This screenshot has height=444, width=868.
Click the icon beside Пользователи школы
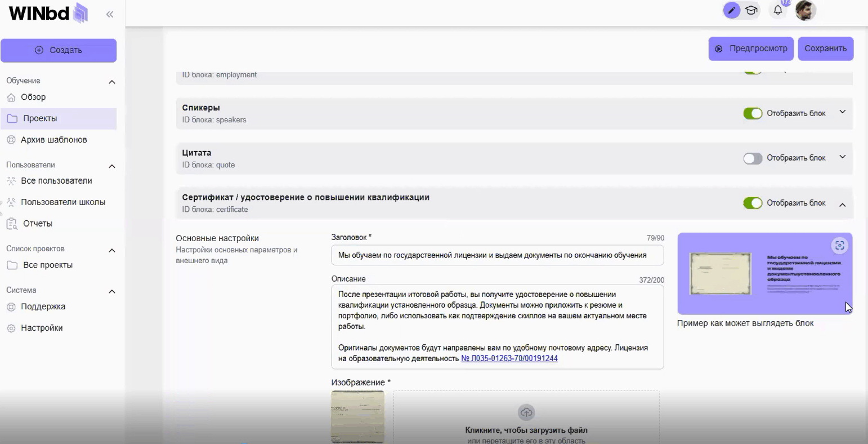click(x=11, y=202)
